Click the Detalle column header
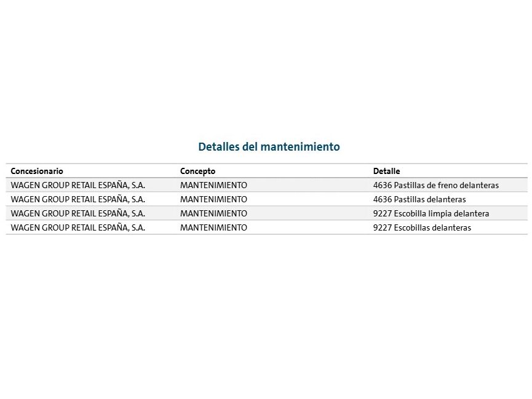 point(386,171)
